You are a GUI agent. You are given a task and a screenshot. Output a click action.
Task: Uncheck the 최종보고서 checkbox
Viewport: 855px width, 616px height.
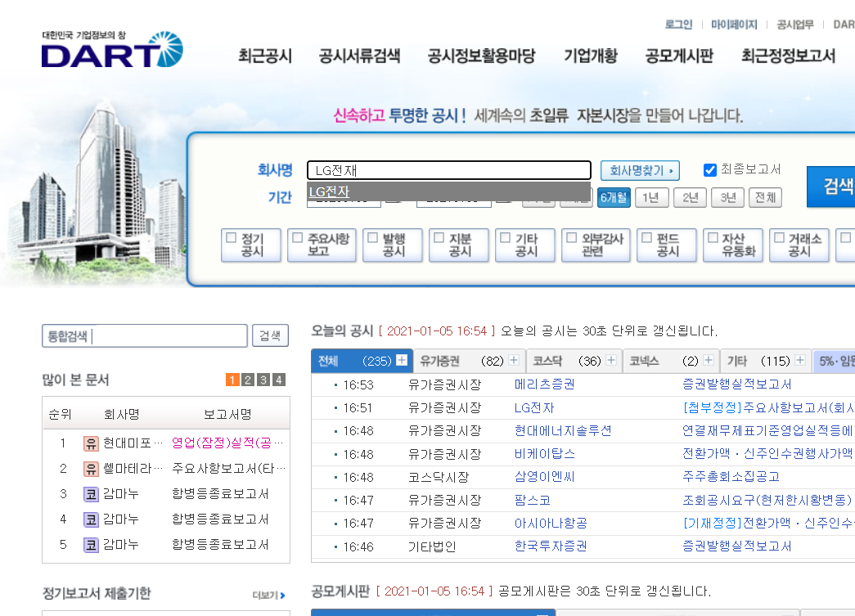point(709,170)
